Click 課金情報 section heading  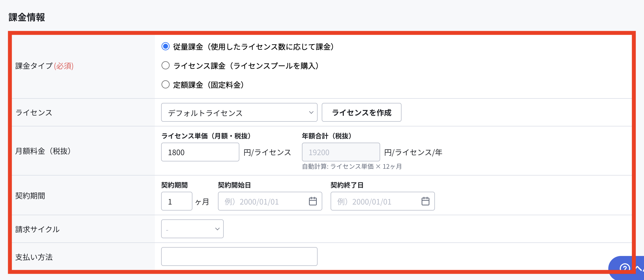[27, 17]
